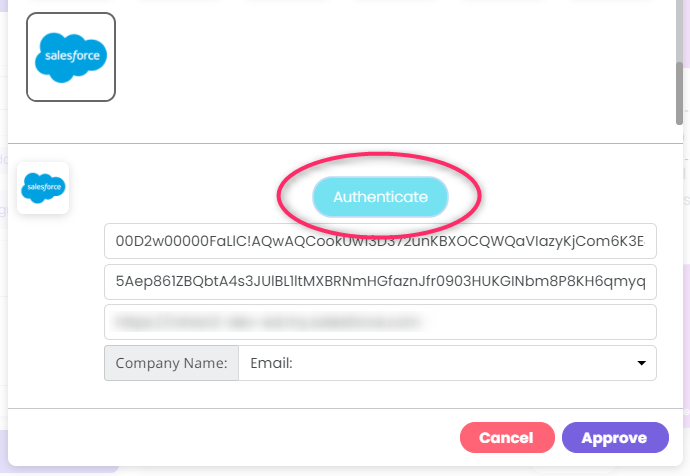The width and height of the screenshot is (690, 476).
Task: Click the end of the 00D2w token text
Action: 645,241
